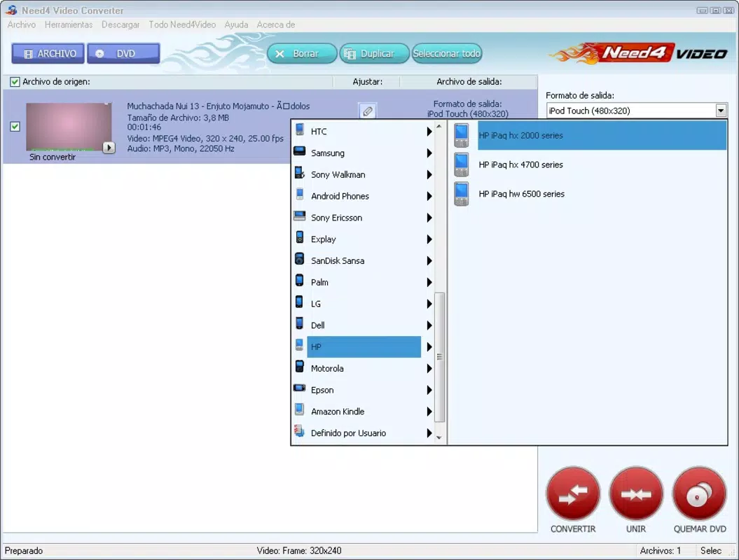Click the Motorola phone icon
The height and width of the screenshot is (560, 739).
tap(300, 367)
